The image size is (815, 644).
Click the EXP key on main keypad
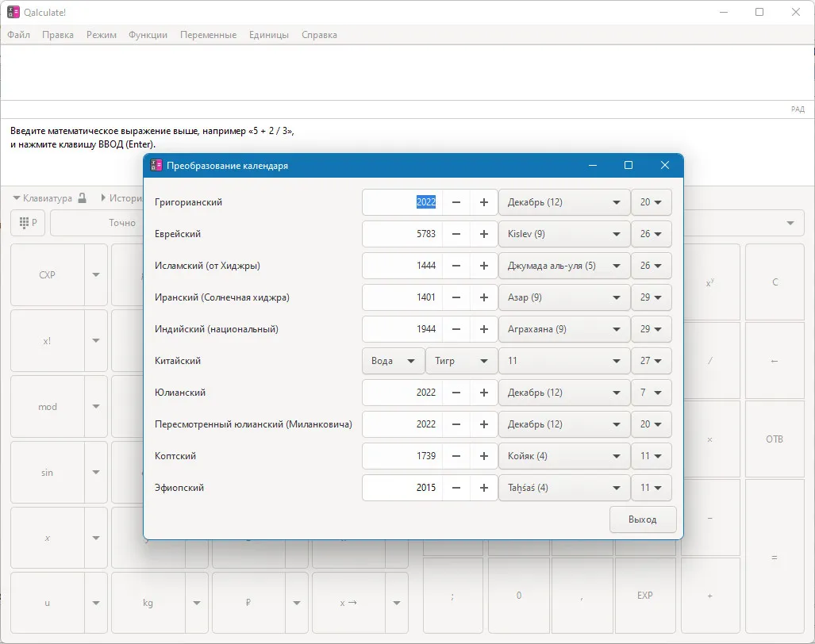(x=644, y=596)
